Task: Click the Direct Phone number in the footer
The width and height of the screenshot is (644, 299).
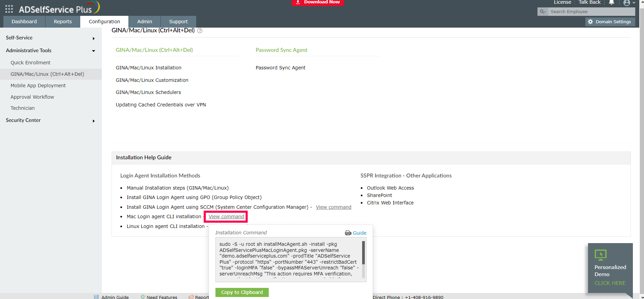Action: coord(424,297)
